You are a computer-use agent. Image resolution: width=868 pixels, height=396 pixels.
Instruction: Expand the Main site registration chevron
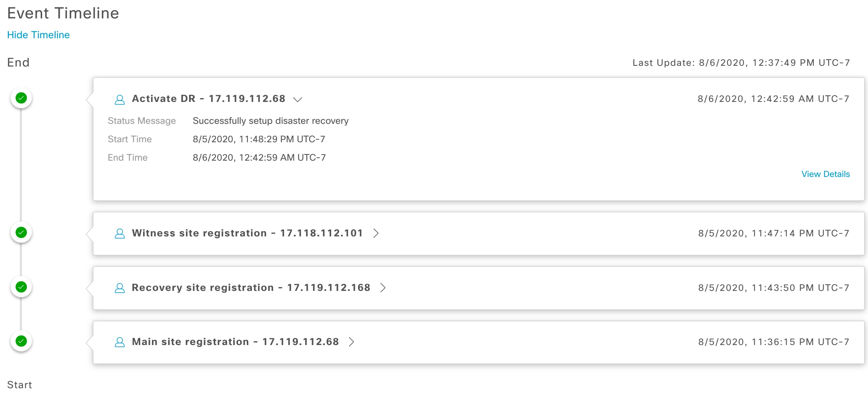[x=351, y=342]
